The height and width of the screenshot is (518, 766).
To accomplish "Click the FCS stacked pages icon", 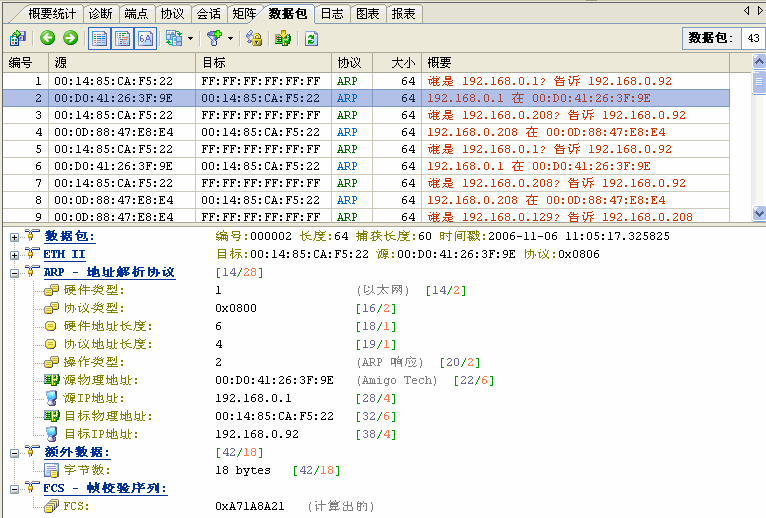I will pyautogui.click(x=51, y=506).
